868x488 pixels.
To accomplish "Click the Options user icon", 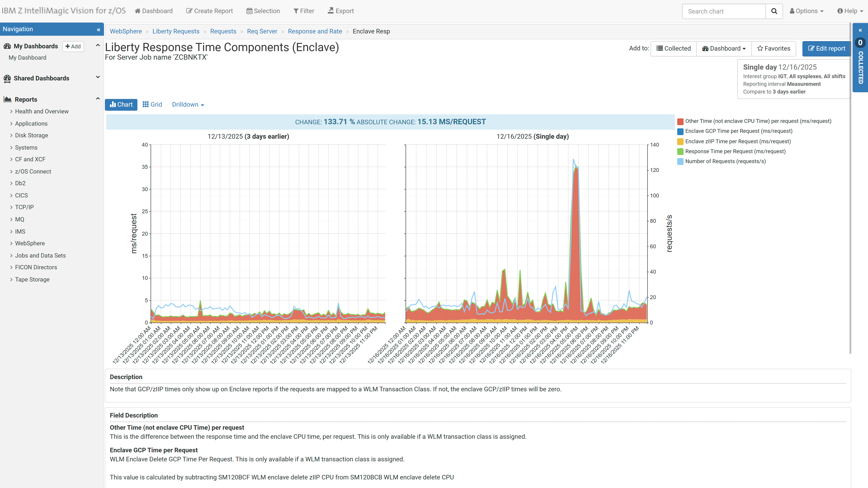I will click(x=792, y=11).
